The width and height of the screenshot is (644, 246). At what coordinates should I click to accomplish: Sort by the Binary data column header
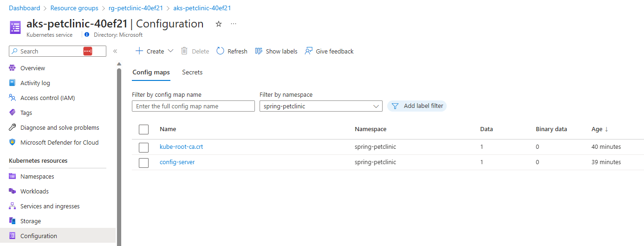[552, 129]
